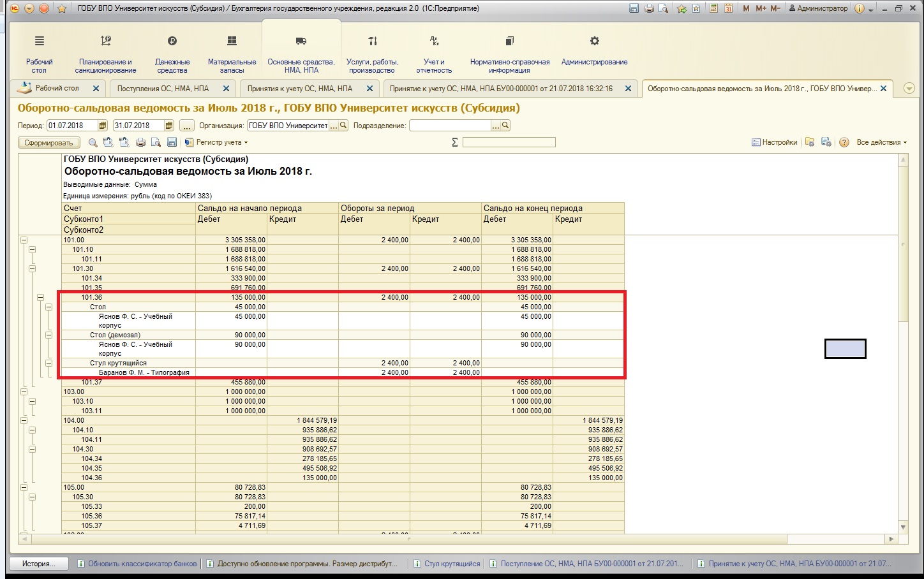Collapse the 101.00 account tree node
Viewport: 924px width, 579px height.
point(24,240)
